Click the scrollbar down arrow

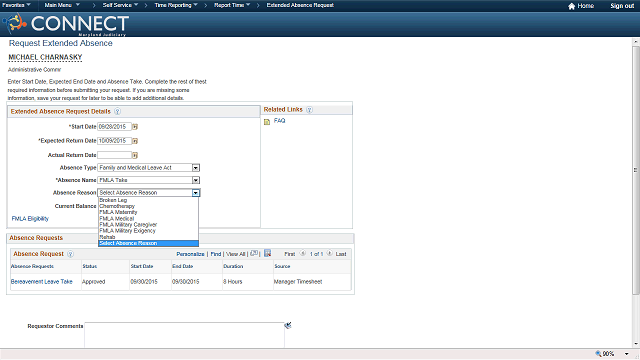636,344
